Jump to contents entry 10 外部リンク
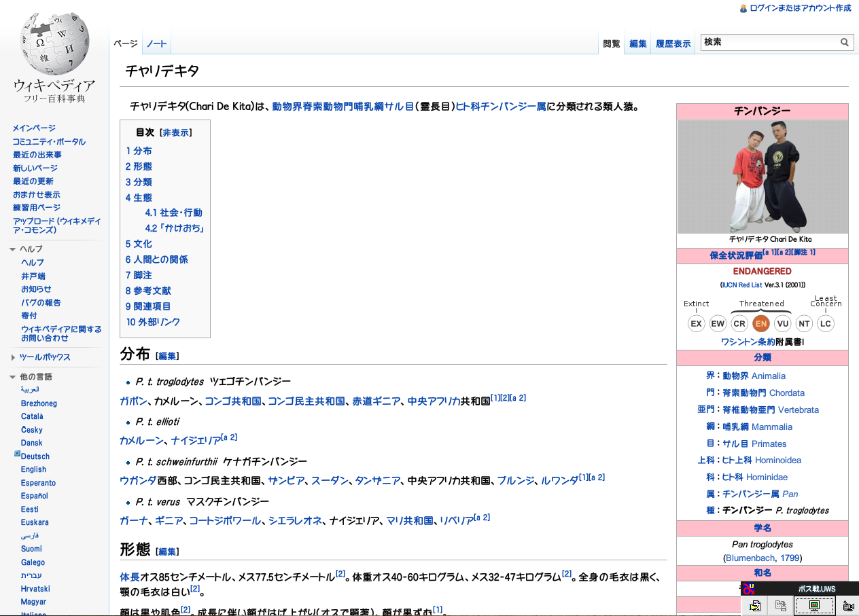Screen dimensions: 859x616 click(x=153, y=322)
